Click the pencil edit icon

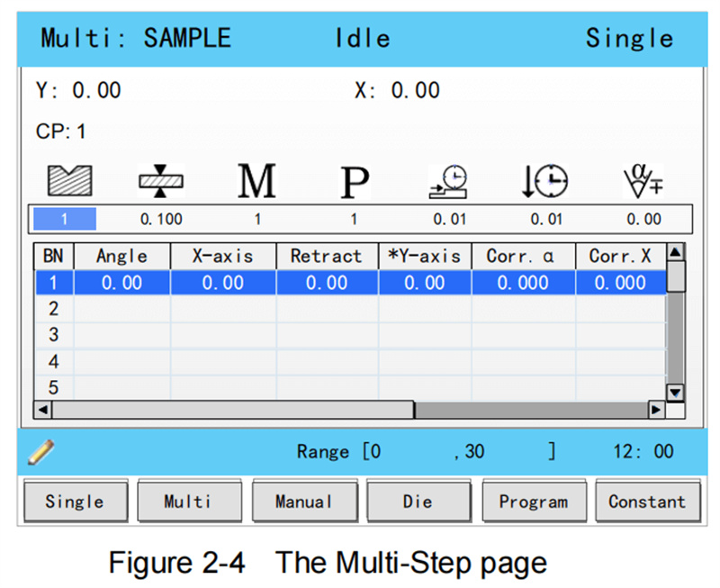40,452
